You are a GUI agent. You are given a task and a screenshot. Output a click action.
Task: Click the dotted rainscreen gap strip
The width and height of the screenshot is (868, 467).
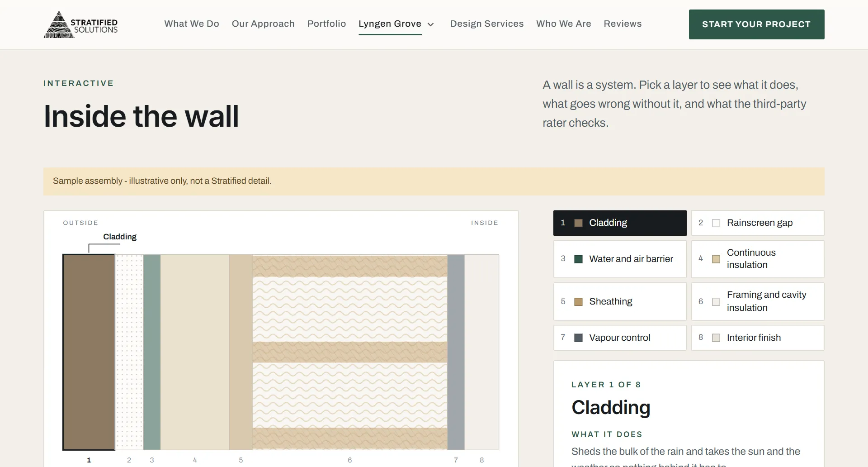[129, 352]
